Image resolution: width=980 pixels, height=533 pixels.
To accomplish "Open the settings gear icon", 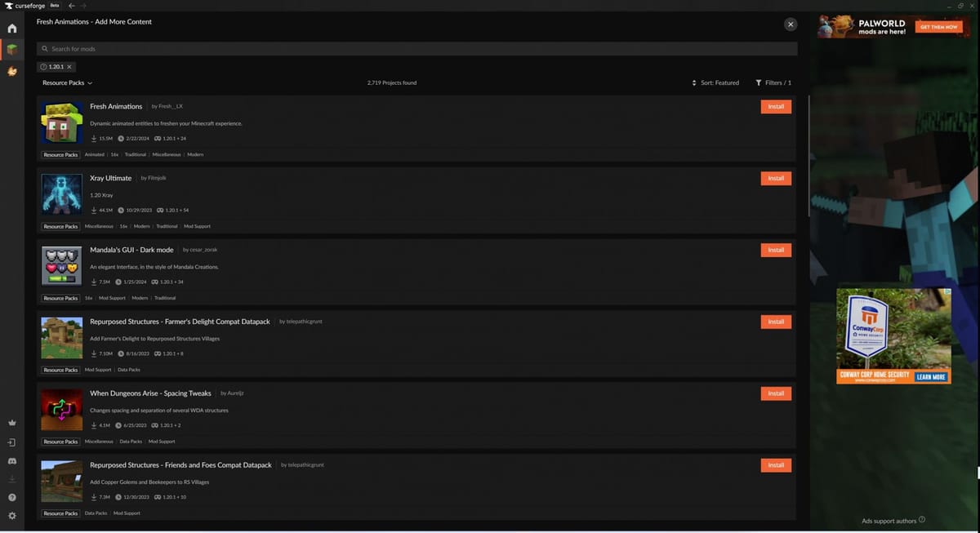I will pyautogui.click(x=11, y=516).
